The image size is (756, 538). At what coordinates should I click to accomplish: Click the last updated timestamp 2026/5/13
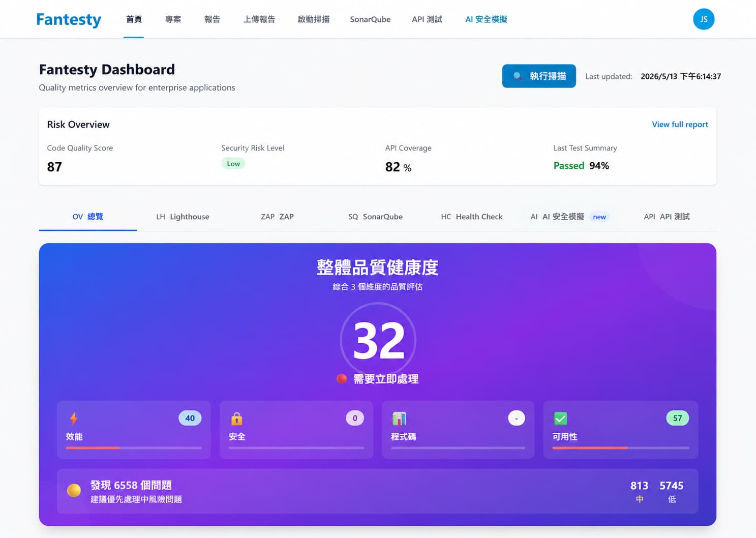681,76
